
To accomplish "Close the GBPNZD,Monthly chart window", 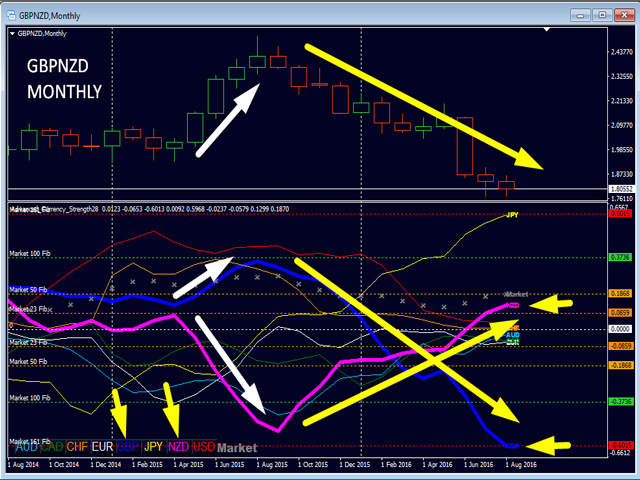I will pos(624,16).
